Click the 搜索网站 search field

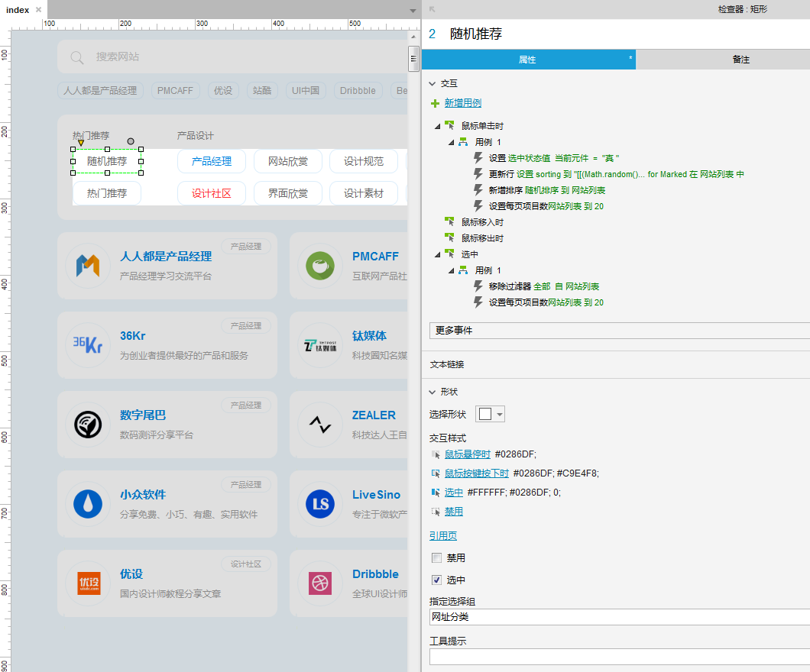point(232,57)
